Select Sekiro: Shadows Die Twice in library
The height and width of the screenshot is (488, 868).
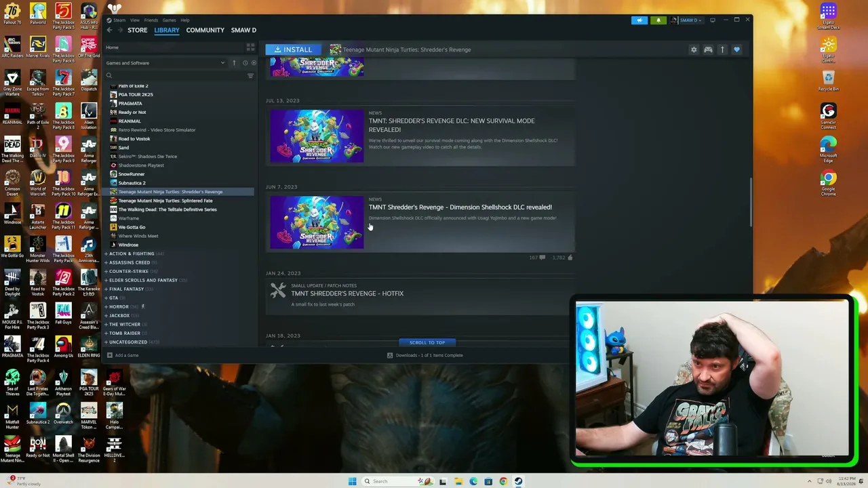pos(147,156)
